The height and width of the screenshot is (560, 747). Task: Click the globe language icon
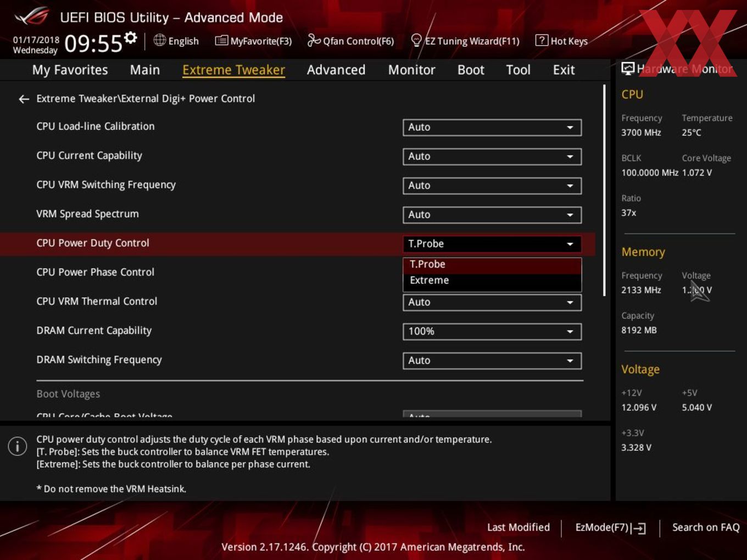click(x=159, y=40)
